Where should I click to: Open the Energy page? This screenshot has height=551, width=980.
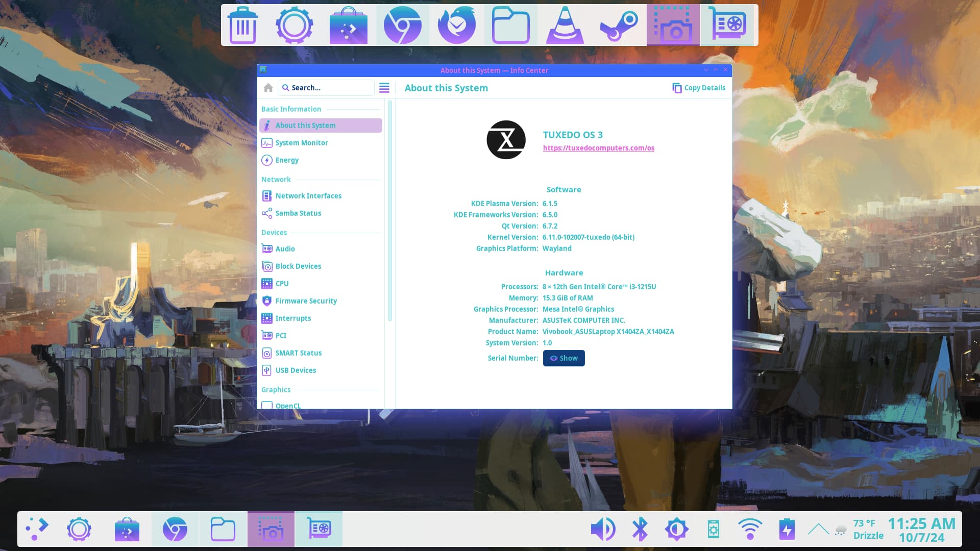(321, 160)
